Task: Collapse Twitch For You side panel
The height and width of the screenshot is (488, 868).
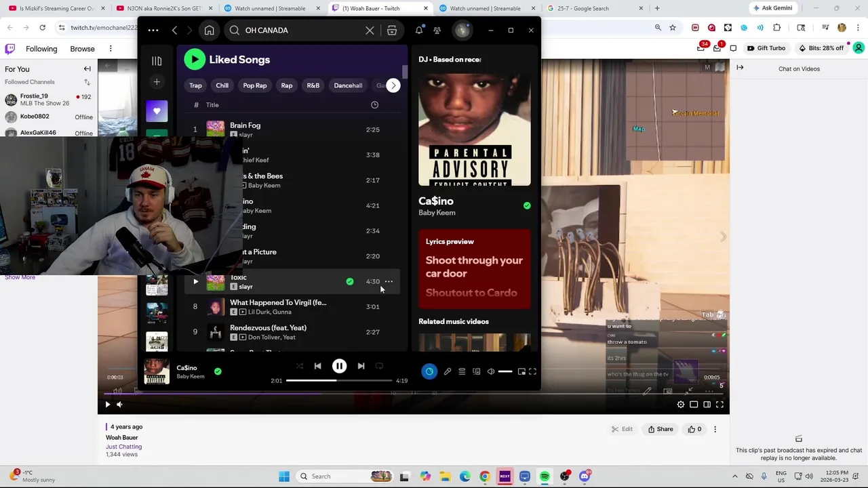Action: pos(87,69)
